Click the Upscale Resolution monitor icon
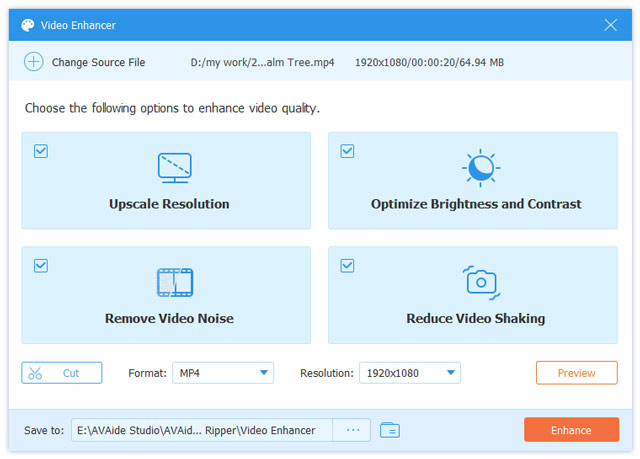 [175, 168]
